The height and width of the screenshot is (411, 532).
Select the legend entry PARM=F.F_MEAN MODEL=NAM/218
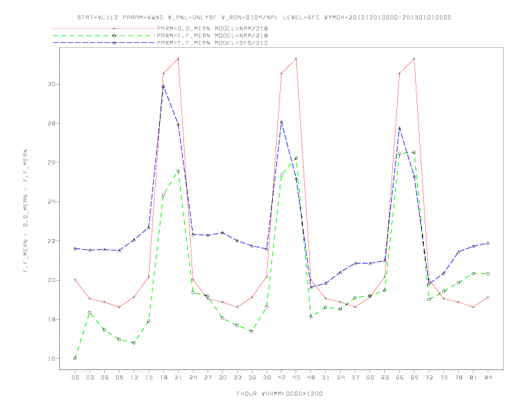point(212,36)
